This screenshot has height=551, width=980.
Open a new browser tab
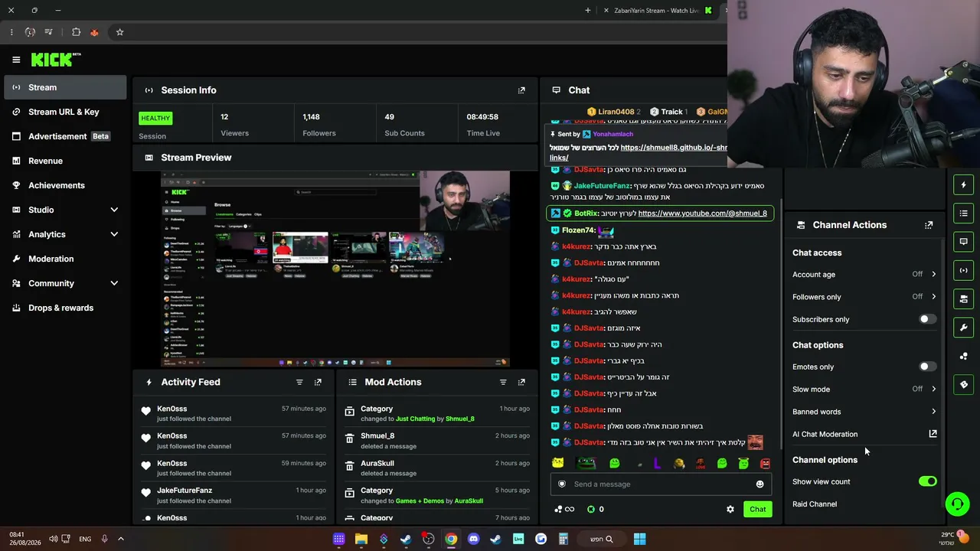[588, 11]
